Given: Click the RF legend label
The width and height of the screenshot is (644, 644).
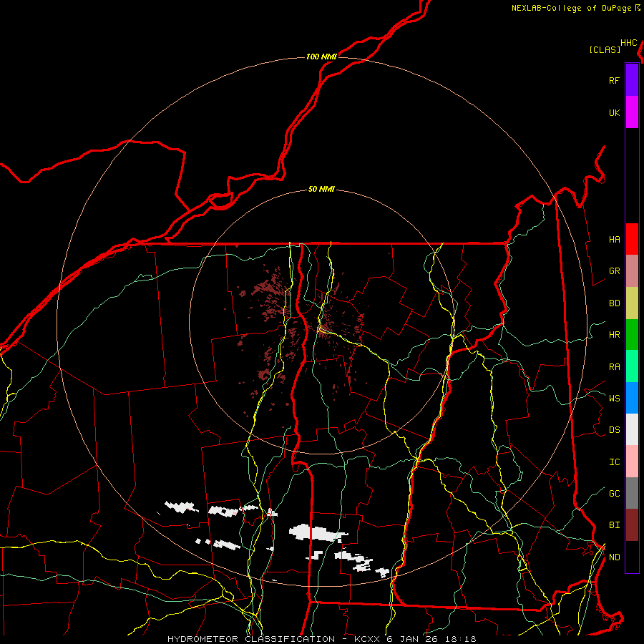Looking at the screenshot, I should click(x=614, y=80).
